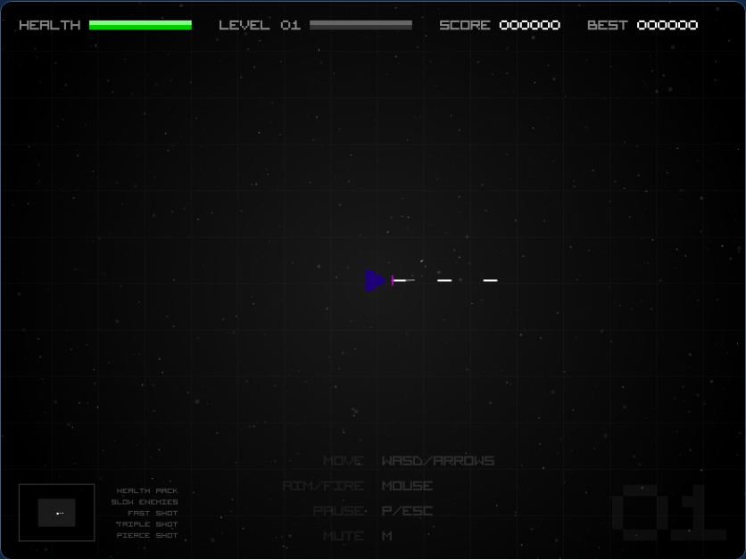Viewport: 746px width, 560px height.
Task: Click the LEVEL 01 indicator text
Action: tap(260, 25)
